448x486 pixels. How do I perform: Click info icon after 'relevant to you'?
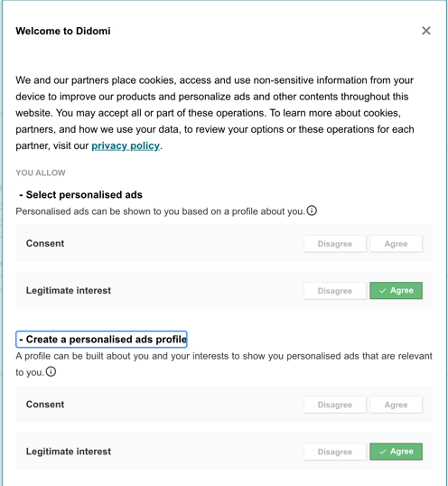pos(51,371)
